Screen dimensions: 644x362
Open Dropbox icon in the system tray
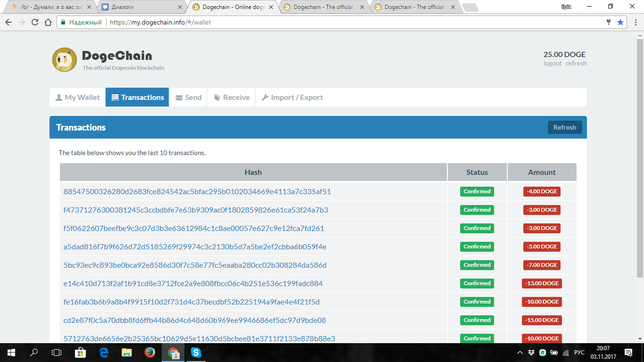pyautogui.click(x=531, y=353)
